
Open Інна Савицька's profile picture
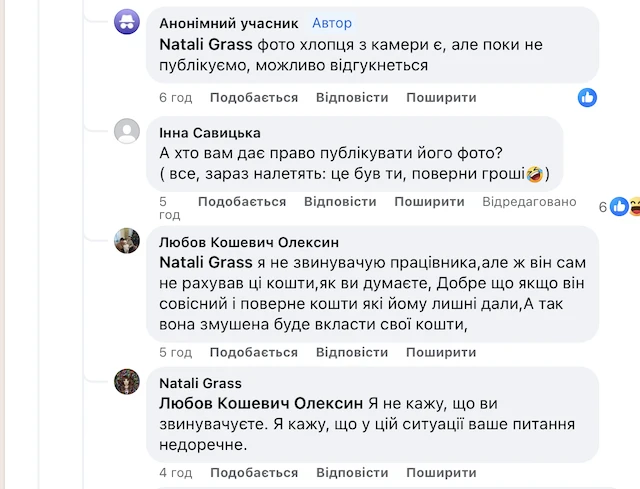click(x=127, y=131)
